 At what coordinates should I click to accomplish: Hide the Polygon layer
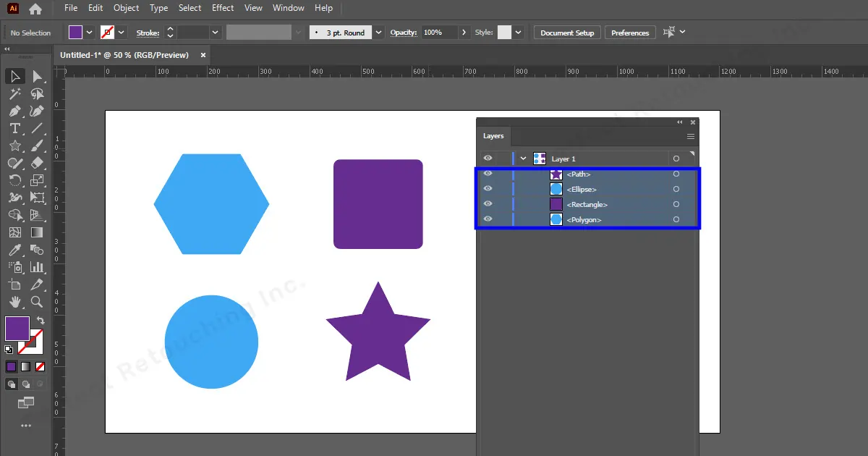pyautogui.click(x=488, y=219)
